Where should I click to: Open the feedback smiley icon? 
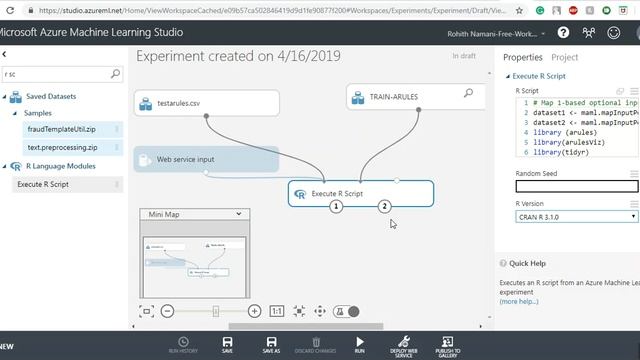tap(613, 33)
